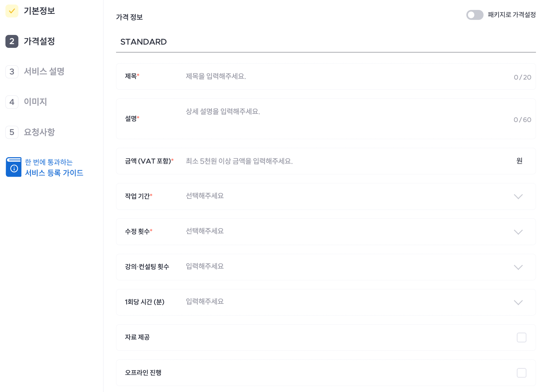Toggle 패키지로 가격설정 switch on
The image size is (542, 392).
[x=474, y=15]
